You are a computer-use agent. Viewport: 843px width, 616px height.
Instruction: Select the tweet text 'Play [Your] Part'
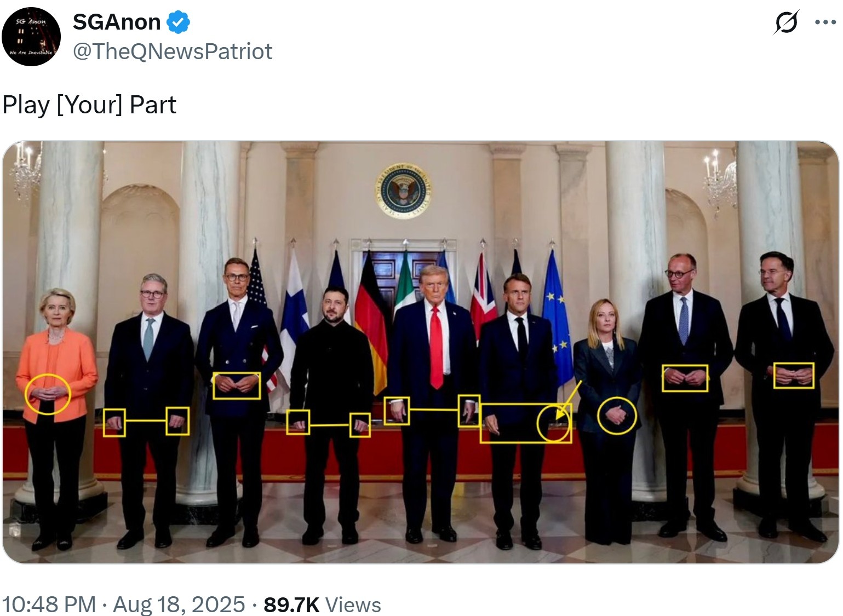89,105
